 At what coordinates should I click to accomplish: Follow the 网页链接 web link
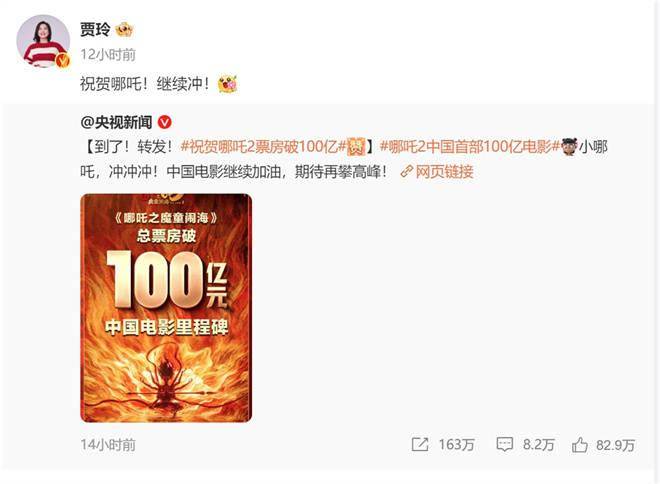click(x=444, y=171)
